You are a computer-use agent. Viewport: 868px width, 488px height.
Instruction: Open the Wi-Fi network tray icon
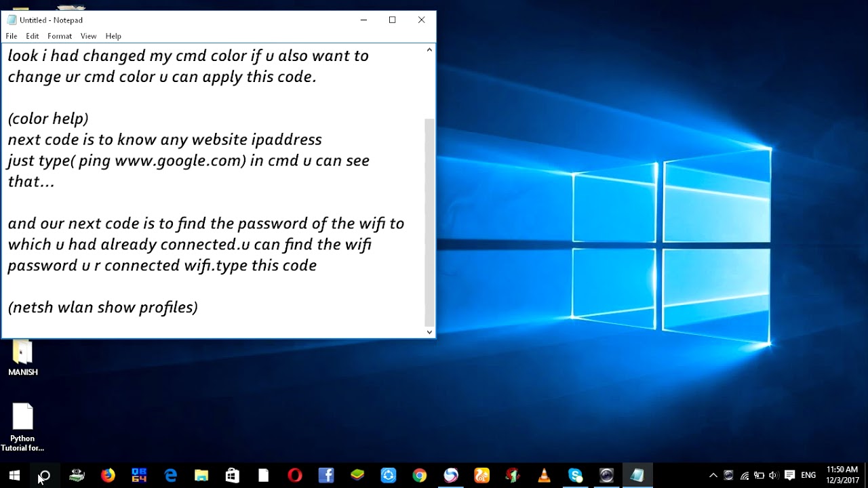tap(745, 475)
